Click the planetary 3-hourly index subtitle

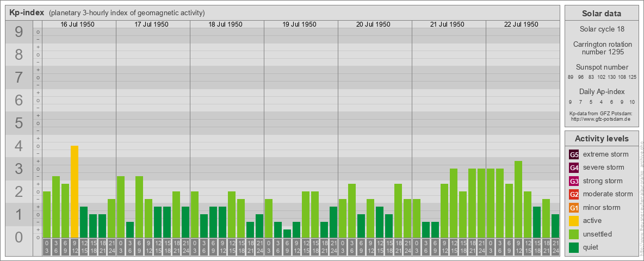(x=127, y=13)
